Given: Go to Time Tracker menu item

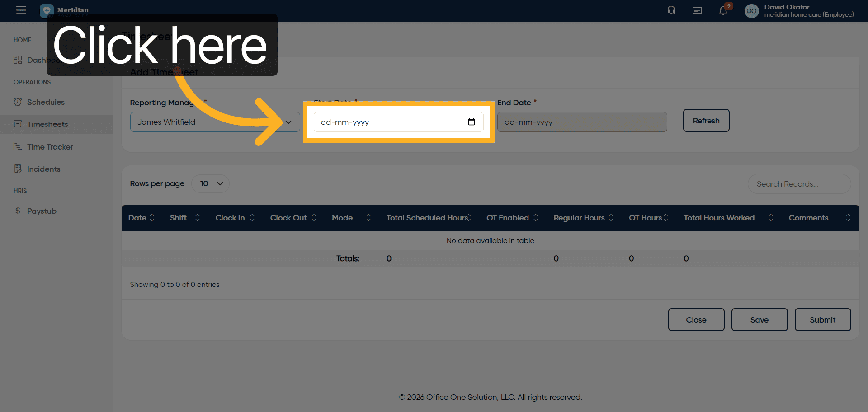Looking at the screenshot, I should pyautogui.click(x=50, y=147).
